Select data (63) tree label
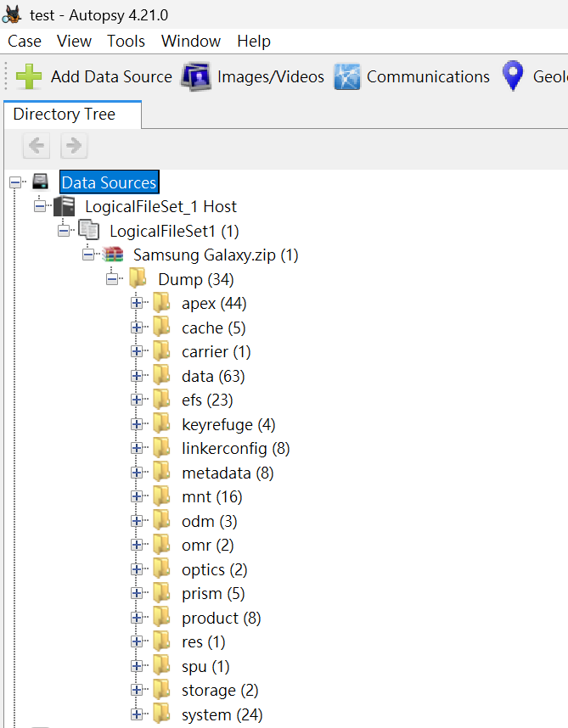Image resolution: width=568 pixels, height=728 pixels. pyautogui.click(x=213, y=376)
